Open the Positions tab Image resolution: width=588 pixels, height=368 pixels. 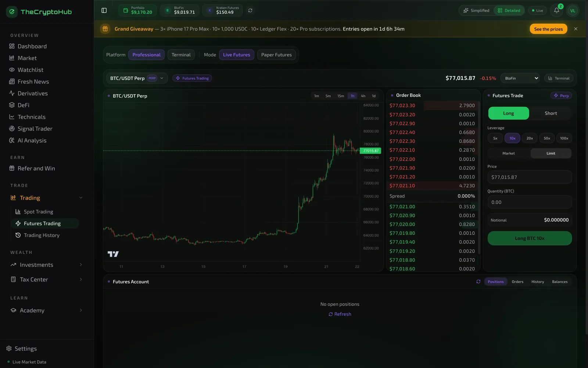(496, 282)
